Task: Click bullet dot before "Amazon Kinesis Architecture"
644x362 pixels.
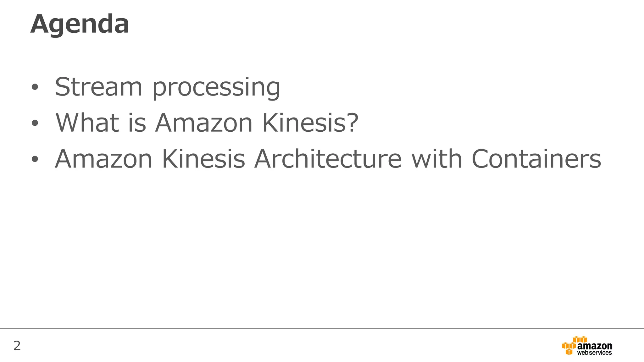Action: click(35, 159)
